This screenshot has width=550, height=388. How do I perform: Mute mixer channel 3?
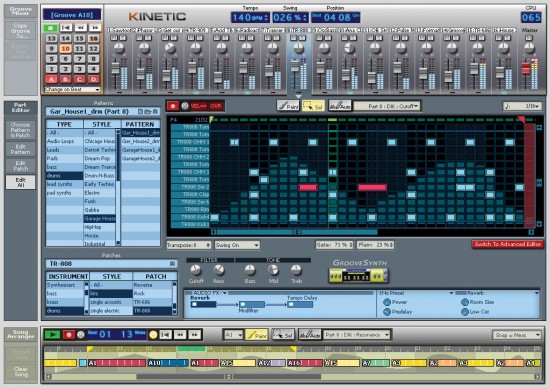coord(166,38)
